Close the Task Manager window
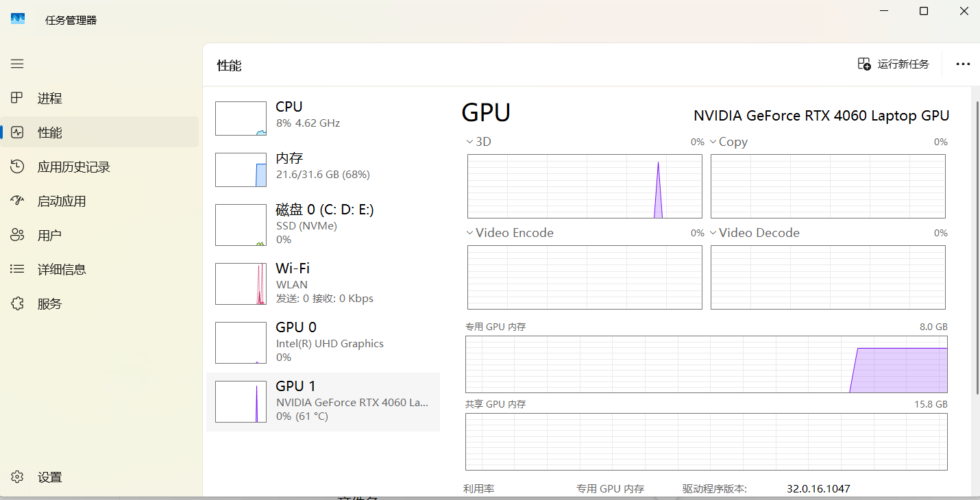 [x=964, y=11]
